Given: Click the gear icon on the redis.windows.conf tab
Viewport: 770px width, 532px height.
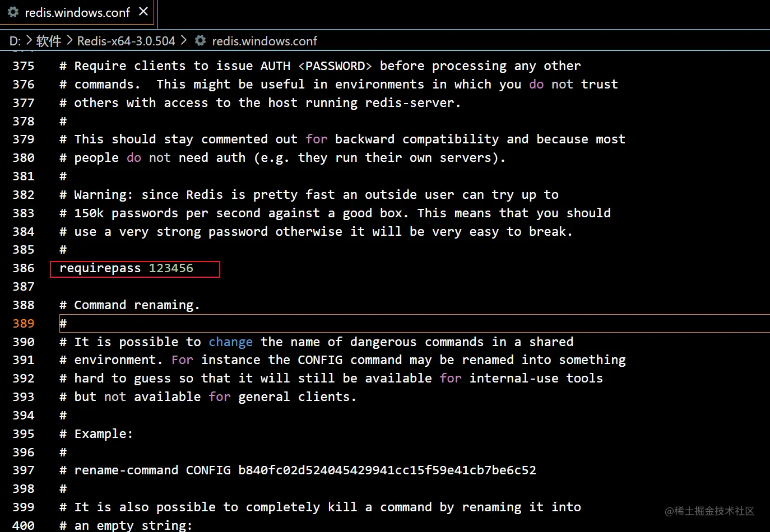Looking at the screenshot, I should coord(13,12).
